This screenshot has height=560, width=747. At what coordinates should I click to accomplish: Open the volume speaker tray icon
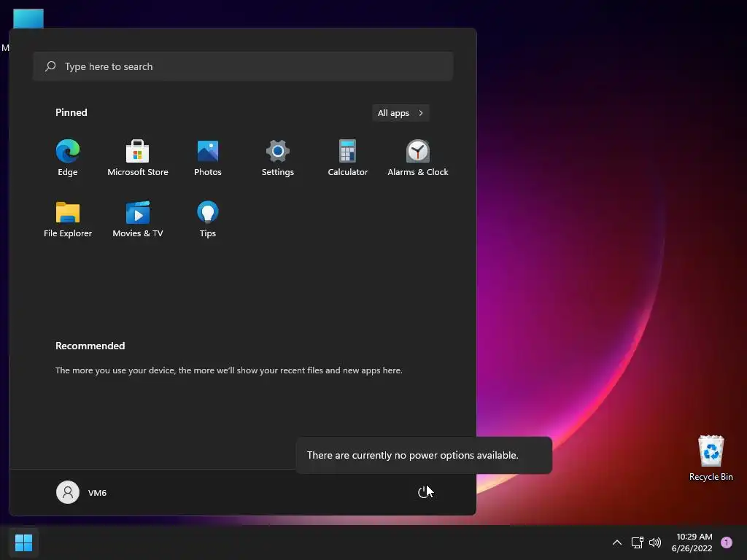[655, 542]
